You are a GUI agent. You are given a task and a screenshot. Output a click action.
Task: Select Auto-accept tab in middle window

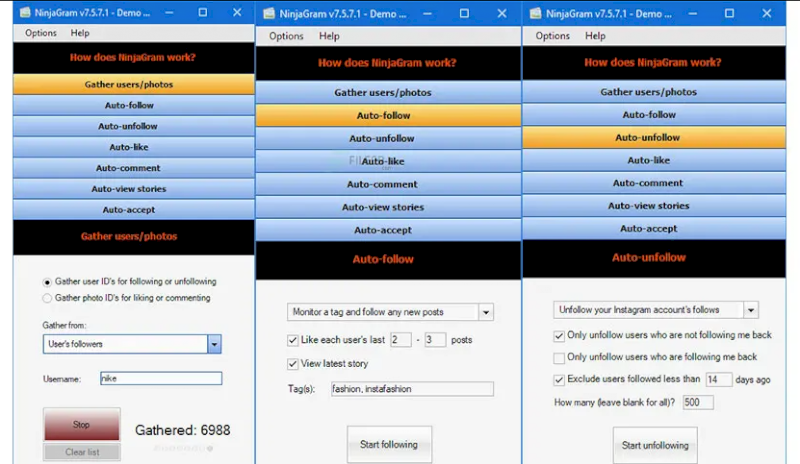[388, 230]
